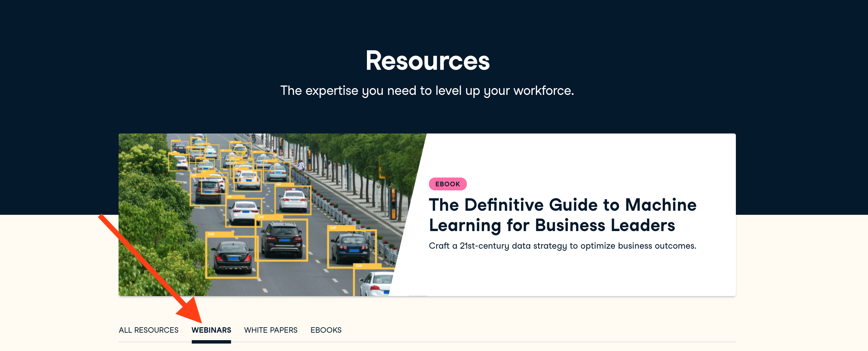This screenshot has height=351, width=868.
Task: Click the yellow taxi in the distance
Action: coord(240,150)
